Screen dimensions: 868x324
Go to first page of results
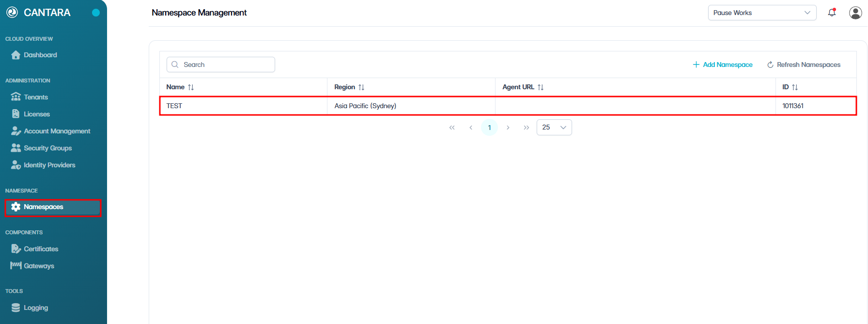tap(452, 128)
